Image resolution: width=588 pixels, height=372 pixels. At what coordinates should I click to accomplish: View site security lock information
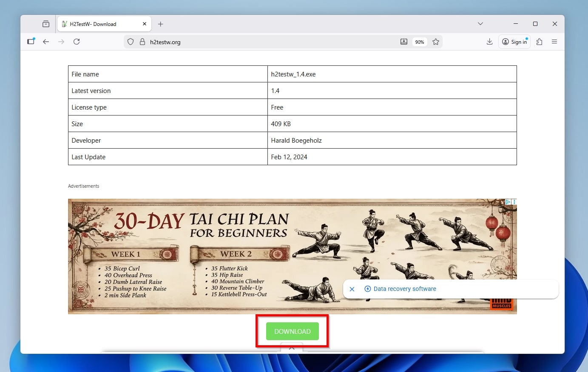click(x=142, y=42)
